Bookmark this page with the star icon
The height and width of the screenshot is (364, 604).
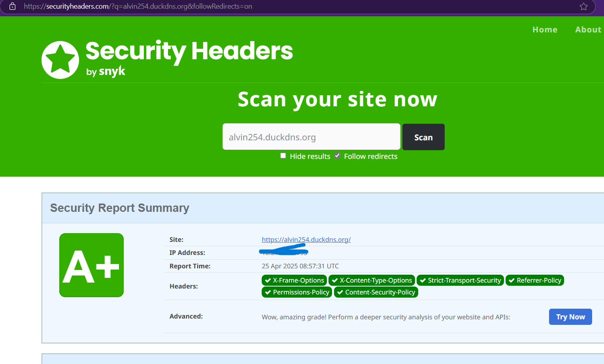tap(583, 6)
